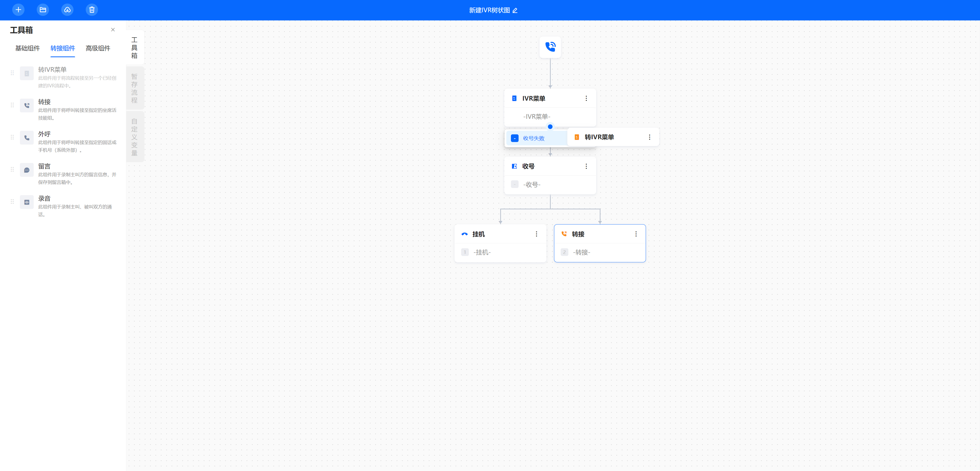Click drag handle dots beside 录音
This screenshot has height=471, width=980.
point(12,202)
